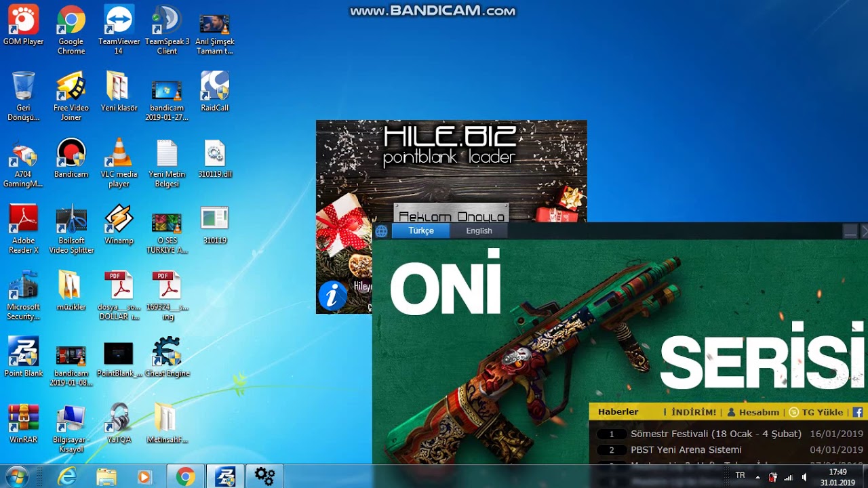
Task: Open VLC media player shortcut
Action: (x=119, y=163)
